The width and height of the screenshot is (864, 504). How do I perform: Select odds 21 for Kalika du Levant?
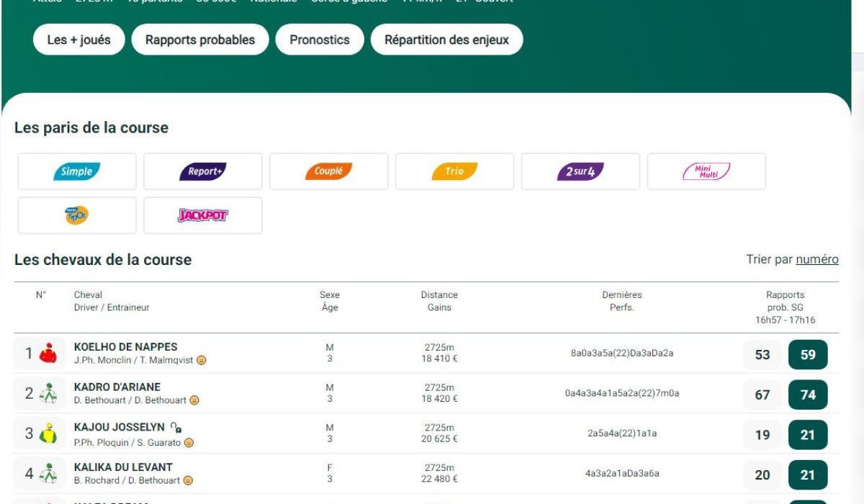pos(808,474)
